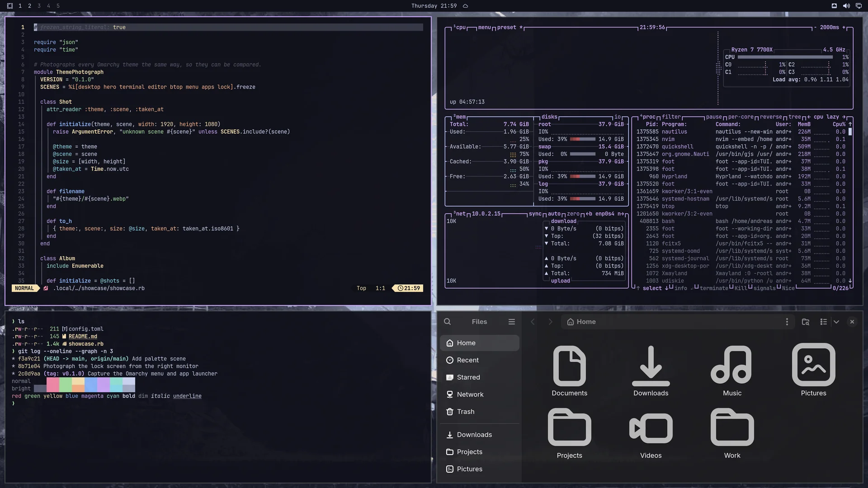Open the Omarchy menu icon in top bar
This screenshot has width=868, height=488.
click(10, 6)
